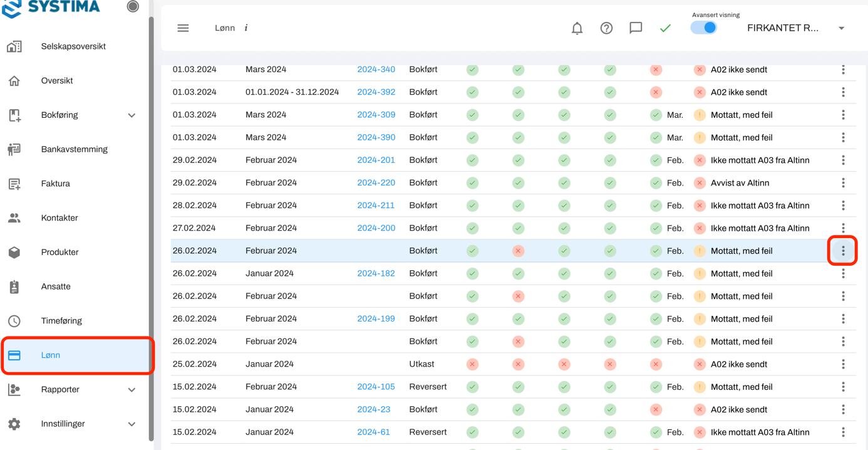Screen dimensions: 868x450
Task: Open three-dot menu for Utkast row
Action: 843,364
